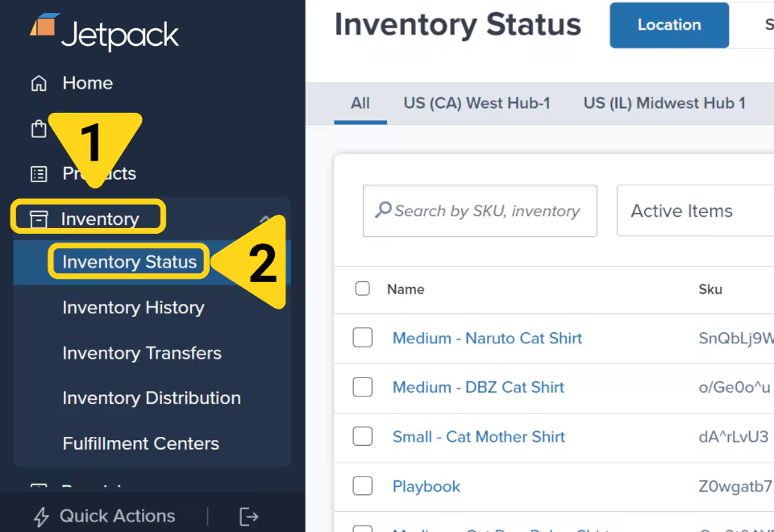Screen dimensions: 774x532
Task: Open the US (IL) Midwest Hub 1 tab
Action: (664, 103)
